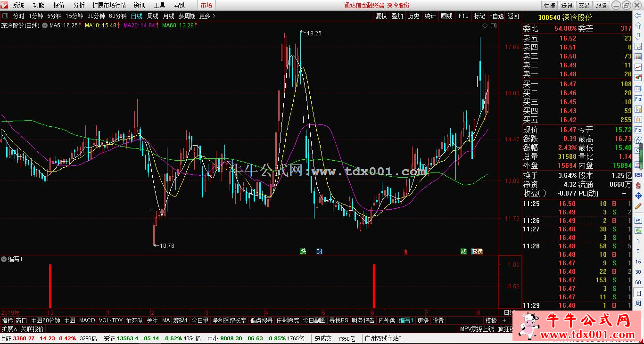Select the 月线 monthly period
The image size is (644, 344).
pos(168,16)
